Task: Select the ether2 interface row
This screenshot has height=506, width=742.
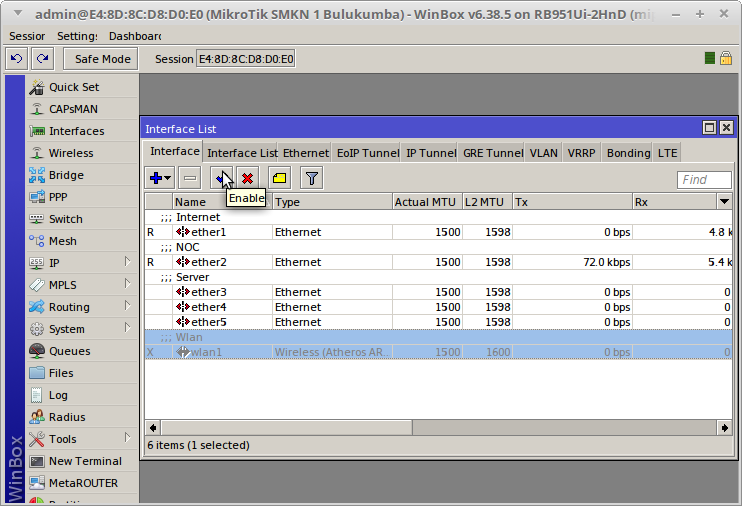Action: [x=438, y=262]
